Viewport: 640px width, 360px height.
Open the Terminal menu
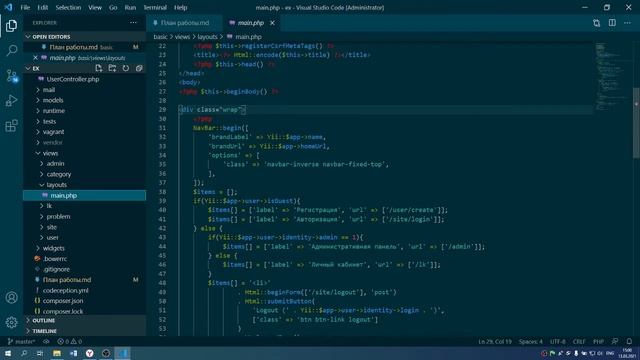[x=155, y=7]
